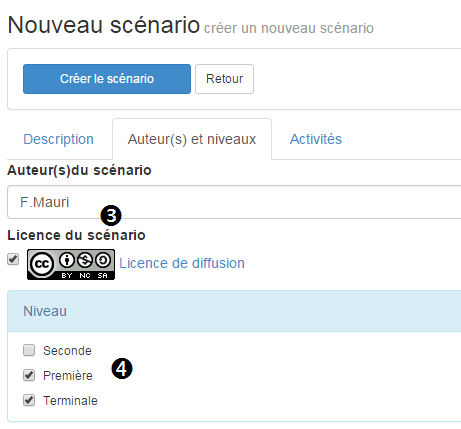Click the BY attribution icon

67,260
